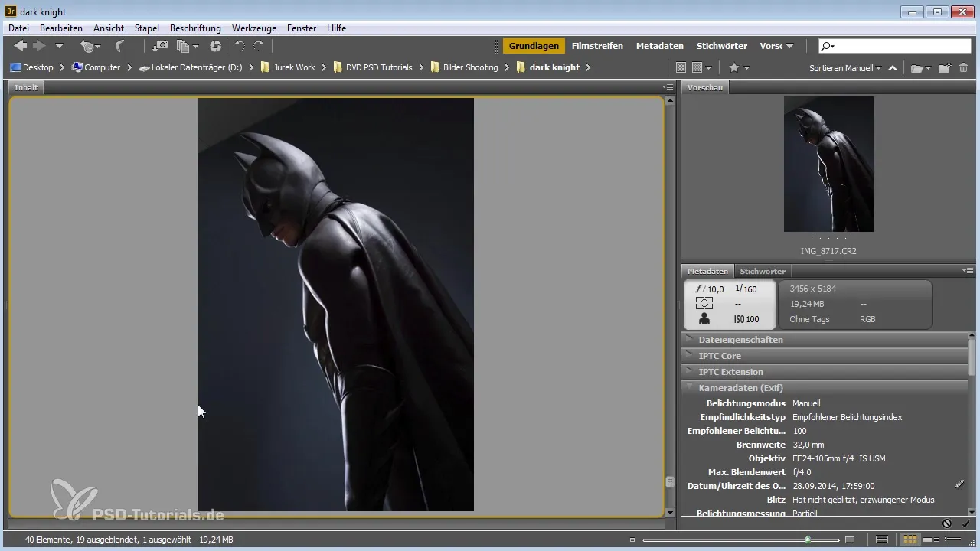The height and width of the screenshot is (551, 980).
Task: Navigate to Lokaler Datenträger (D:) breadcrumb
Action: tap(190, 67)
